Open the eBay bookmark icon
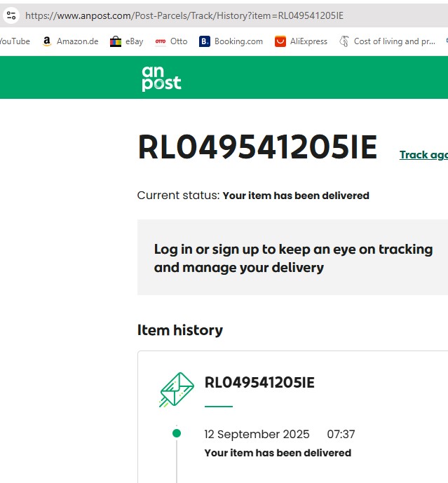Viewport: 448px width, 483px height. (x=116, y=41)
